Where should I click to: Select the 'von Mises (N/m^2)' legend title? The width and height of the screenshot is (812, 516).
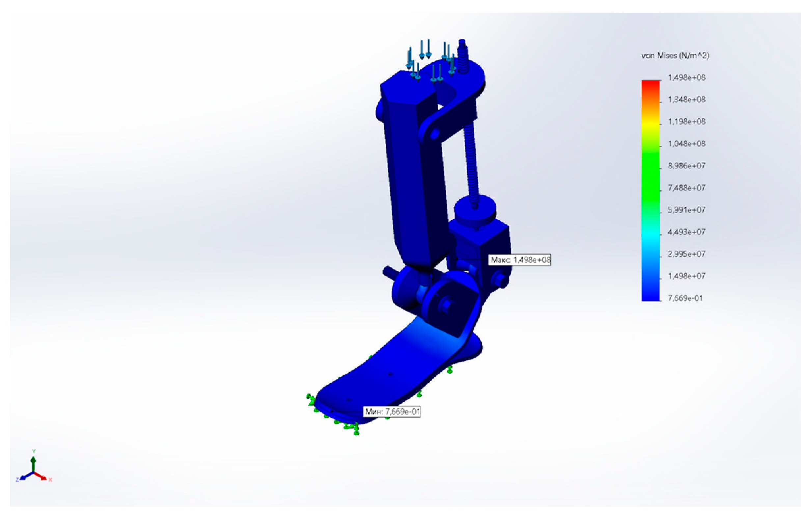coord(675,56)
